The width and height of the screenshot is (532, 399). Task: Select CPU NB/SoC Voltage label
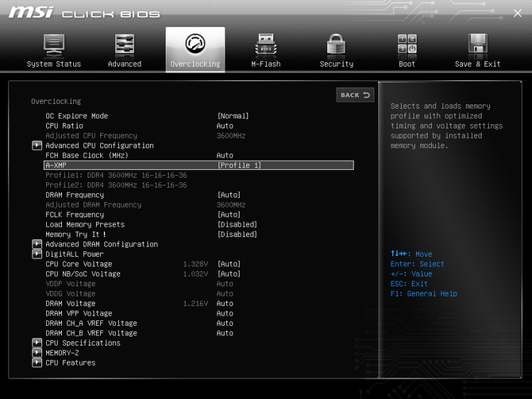(x=83, y=273)
